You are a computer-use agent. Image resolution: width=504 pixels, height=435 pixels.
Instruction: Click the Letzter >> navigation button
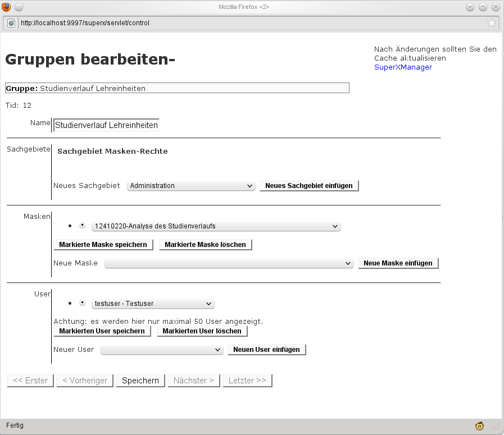(247, 381)
